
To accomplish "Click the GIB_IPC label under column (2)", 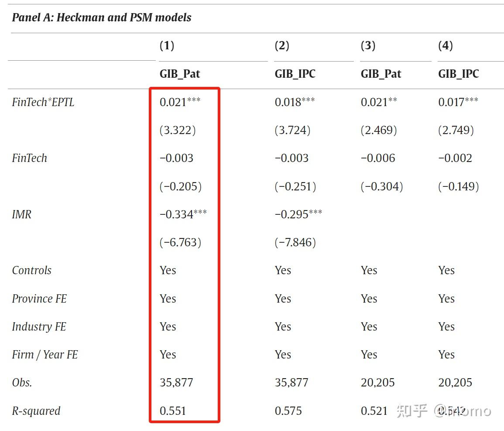I will click(295, 74).
